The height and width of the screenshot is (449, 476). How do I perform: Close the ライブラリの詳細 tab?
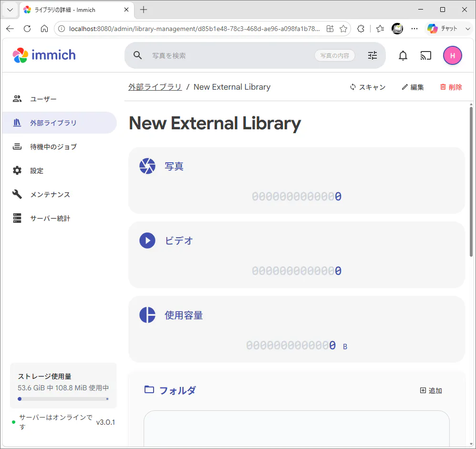click(x=126, y=10)
